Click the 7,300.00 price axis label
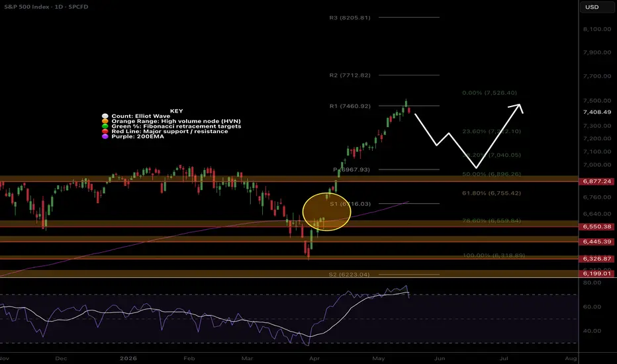Viewport: 617px width, 364px height. (597, 126)
